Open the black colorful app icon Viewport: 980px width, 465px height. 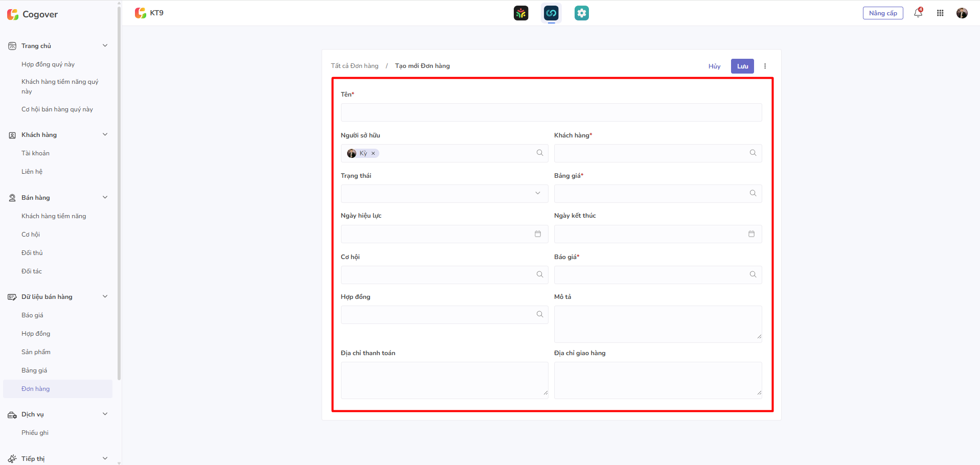tap(520, 13)
